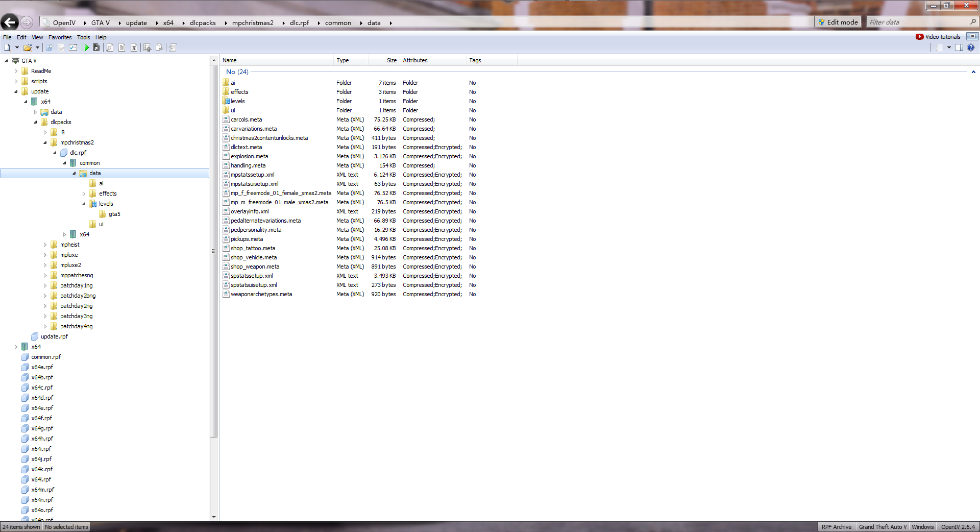The width and height of the screenshot is (980, 532).
Task: Select common.rpf in the tree
Action: tap(46, 357)
